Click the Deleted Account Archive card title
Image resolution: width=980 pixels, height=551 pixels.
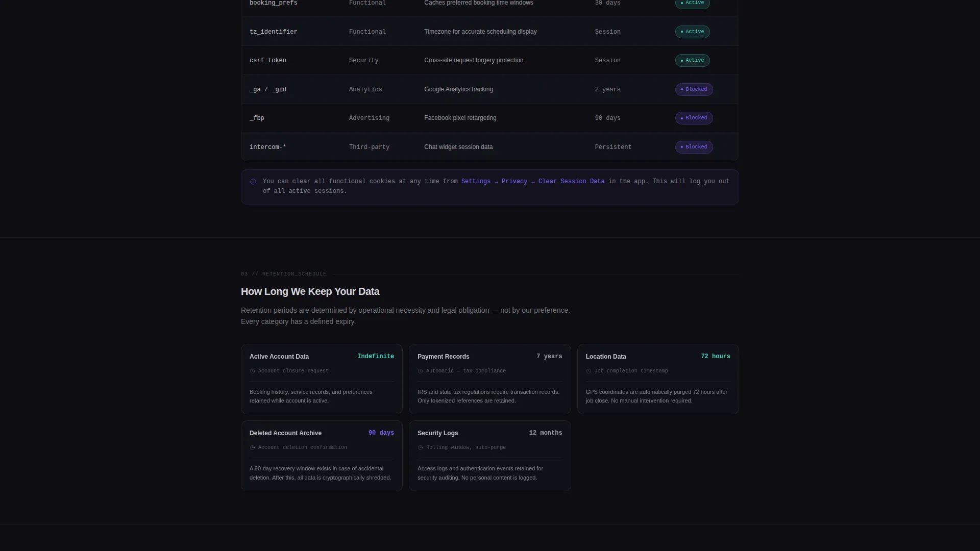click(x=285, y=433)
